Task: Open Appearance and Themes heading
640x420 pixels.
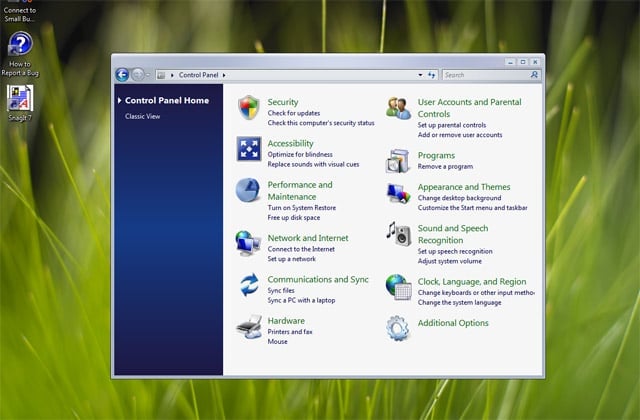Action: pos(464,187)
